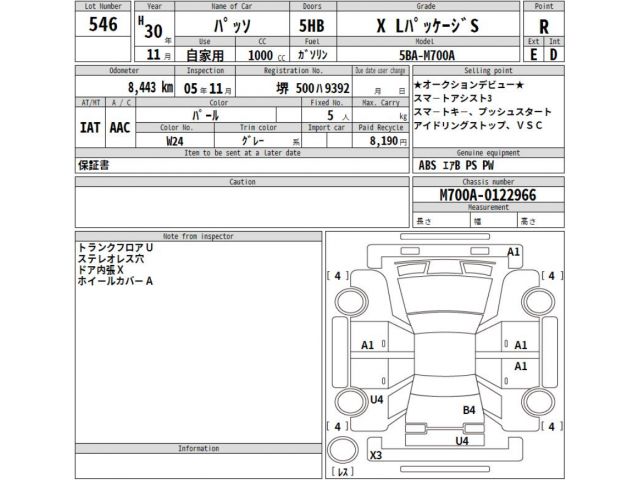Click inspector note ホイールカバーA

coord(115,281)
